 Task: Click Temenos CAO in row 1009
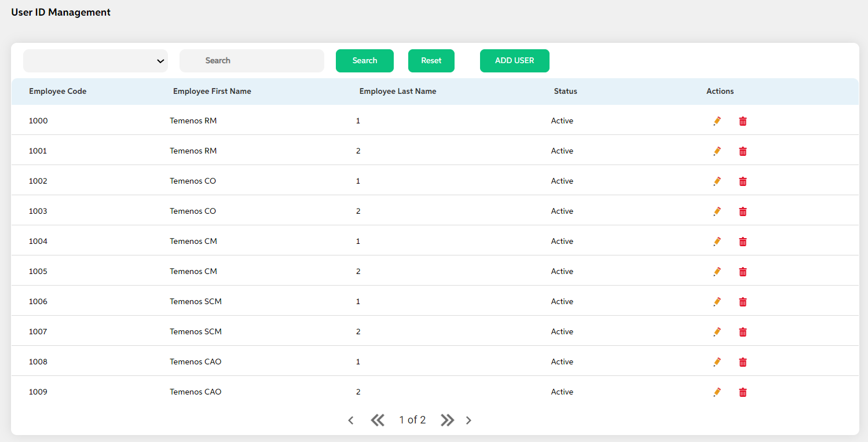coord(196,392)
